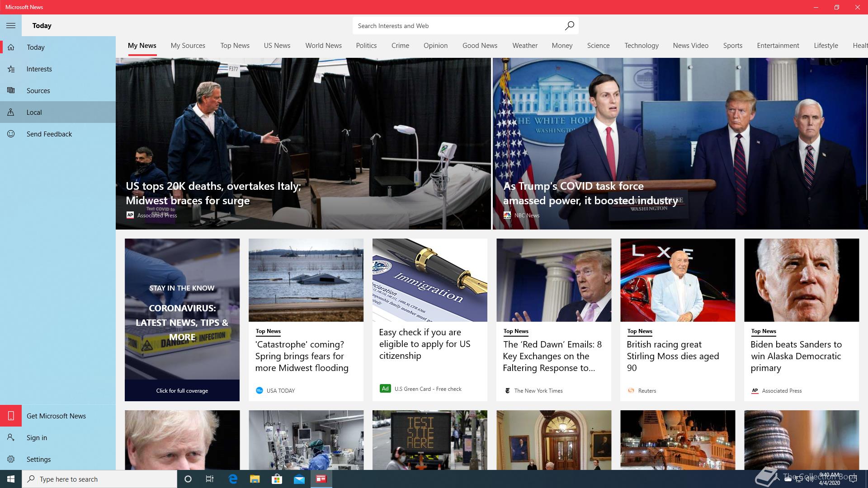Click the Ad badge on Green Card item
The image size is (868, 488).
point(385,389)
